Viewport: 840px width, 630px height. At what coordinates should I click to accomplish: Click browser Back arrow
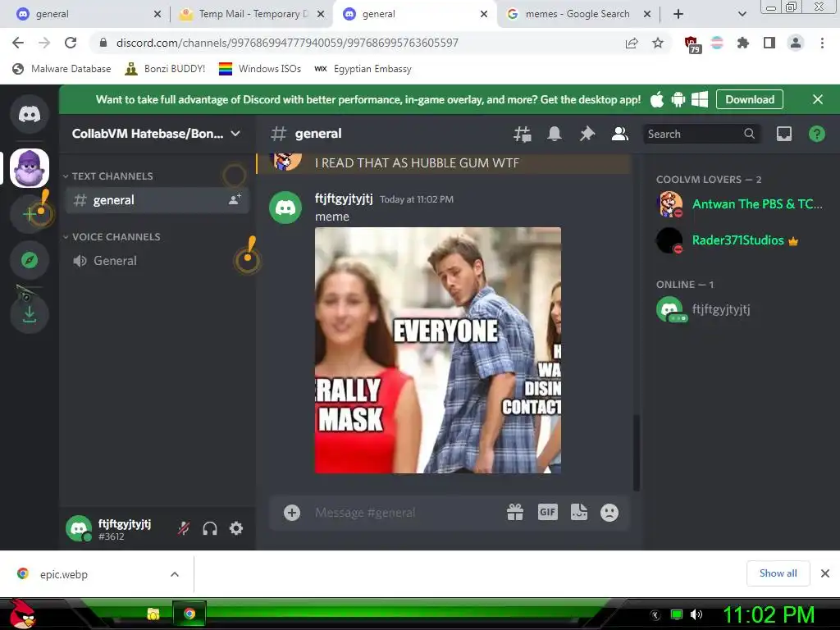(18, 43)
